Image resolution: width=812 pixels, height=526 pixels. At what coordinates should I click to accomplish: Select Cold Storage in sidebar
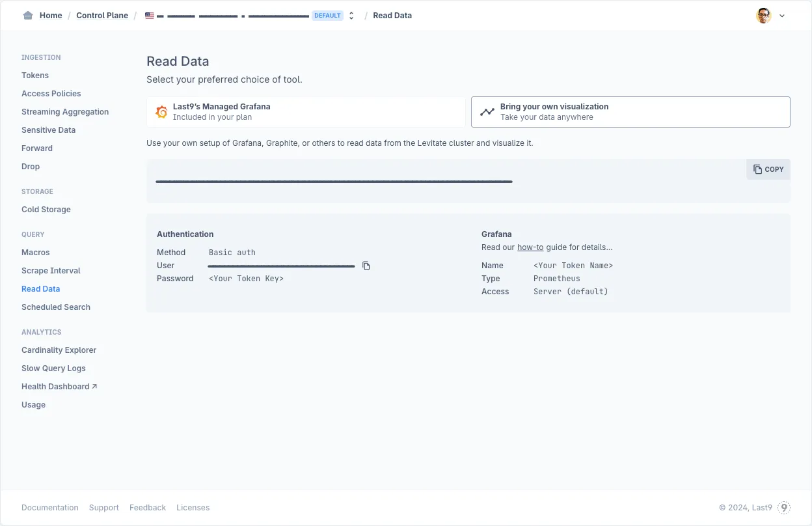pyautogui.click(x=46, y=210)
